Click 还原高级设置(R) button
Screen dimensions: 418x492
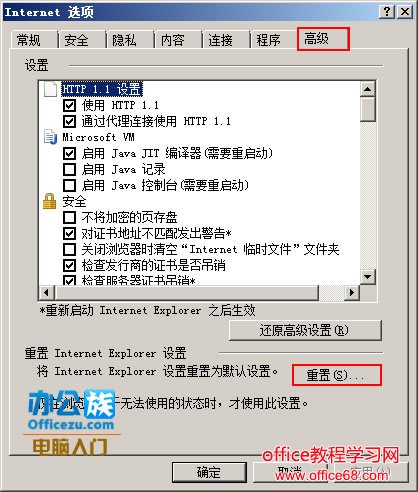tap(305, 330)
